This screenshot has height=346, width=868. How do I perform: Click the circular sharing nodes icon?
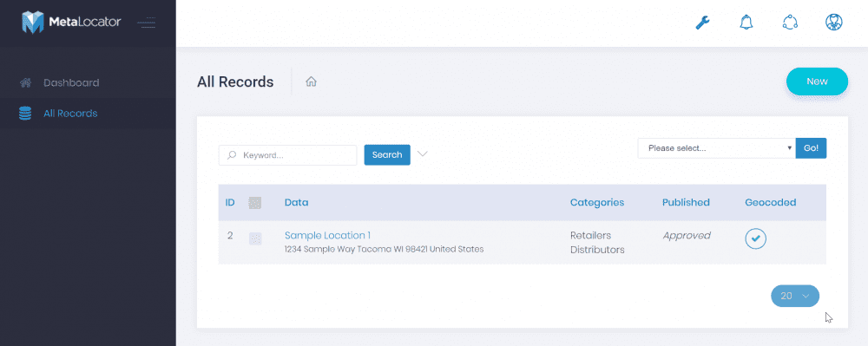click(790, 23)
